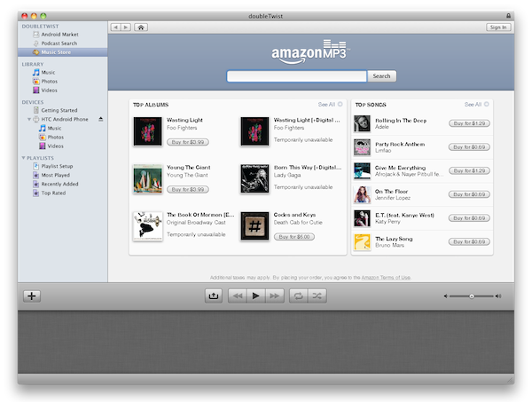Click the Library Videos icon
532x402 pixels.
(36, 90)
